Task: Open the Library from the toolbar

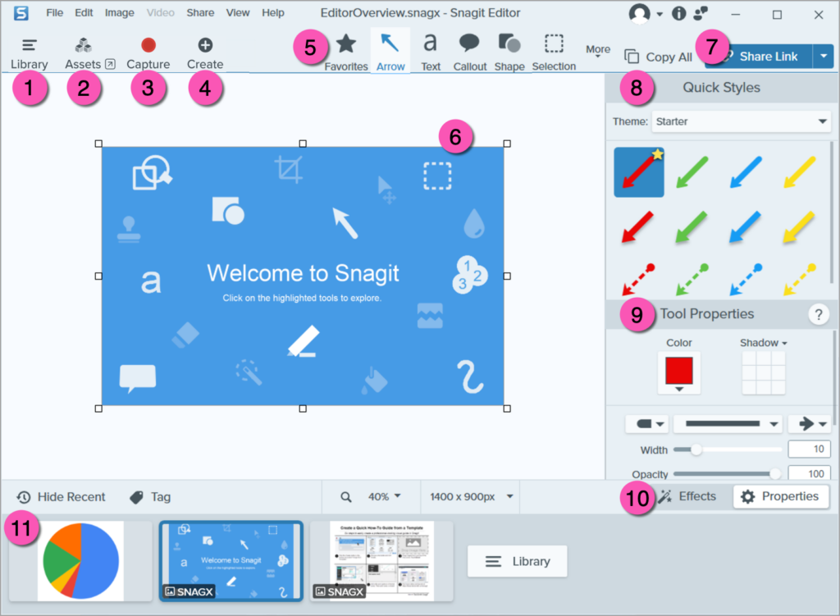Action: (30, 52)
